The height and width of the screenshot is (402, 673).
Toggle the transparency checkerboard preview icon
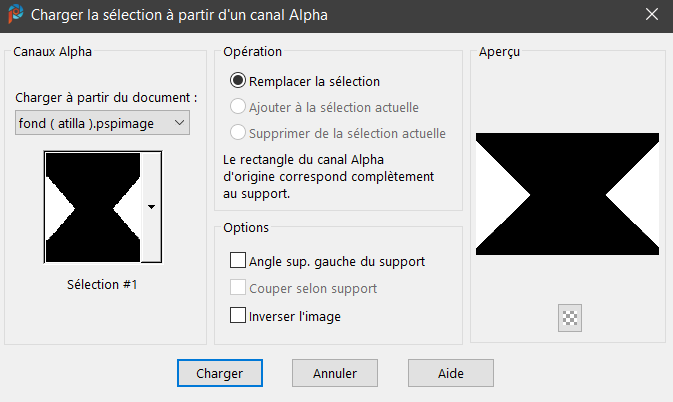point(571,318)
